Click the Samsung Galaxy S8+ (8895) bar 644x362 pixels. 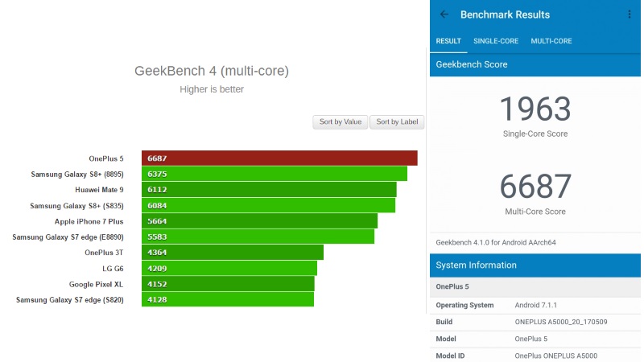tap(275, 174)
